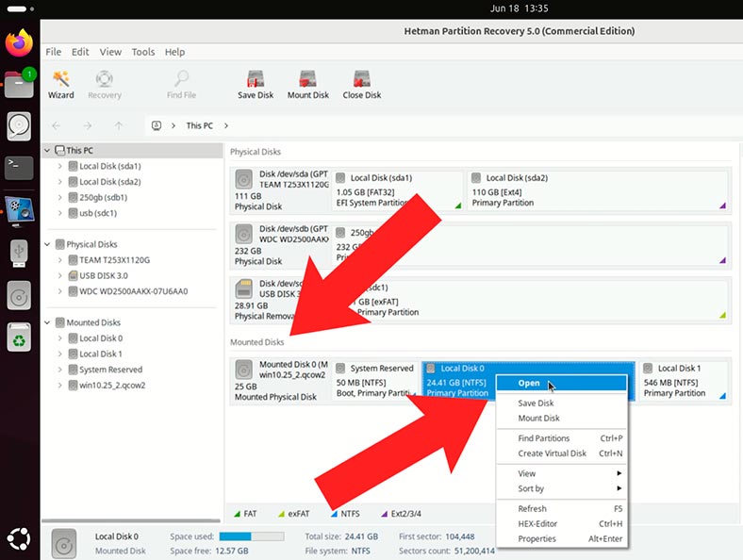Open the View submenu in context menu
This screenshot has width=743, height=560.
tap(562, 474)
